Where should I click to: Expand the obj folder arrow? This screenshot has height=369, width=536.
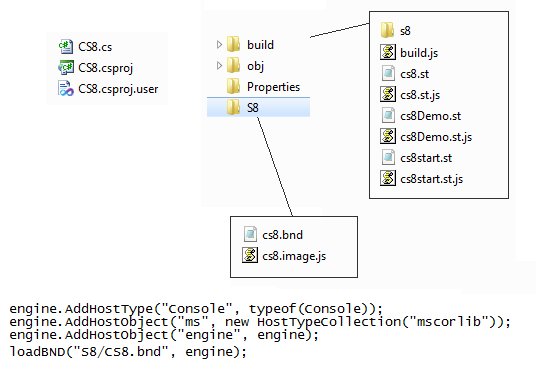[x=219, y=66]
